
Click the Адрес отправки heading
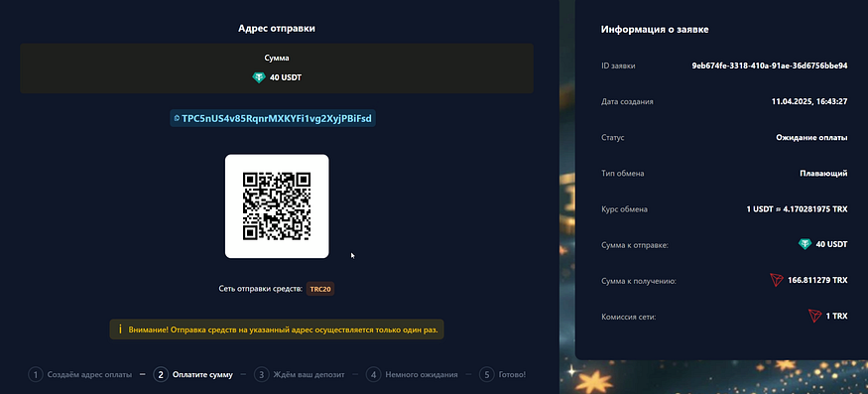[x=277, y=28]
